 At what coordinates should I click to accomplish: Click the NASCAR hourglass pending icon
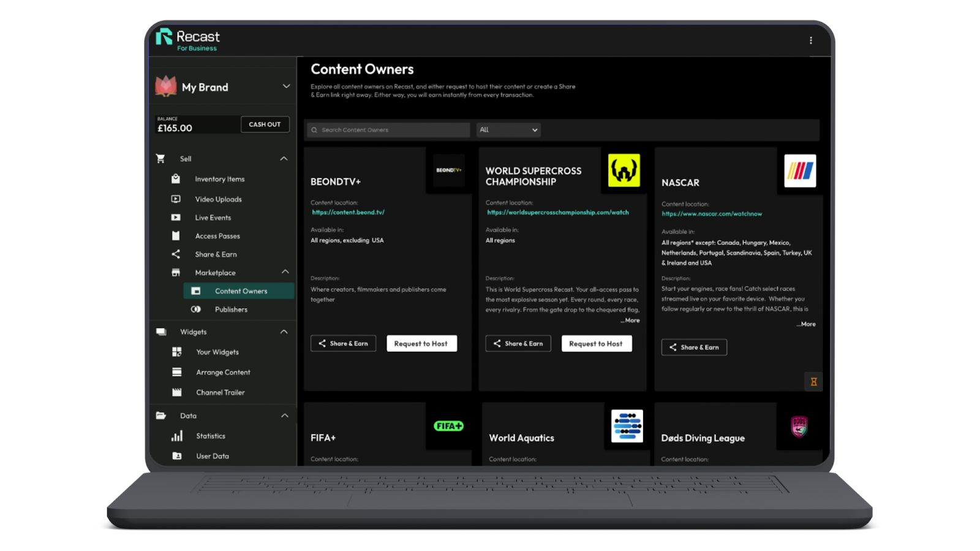[x=813, y=382]
